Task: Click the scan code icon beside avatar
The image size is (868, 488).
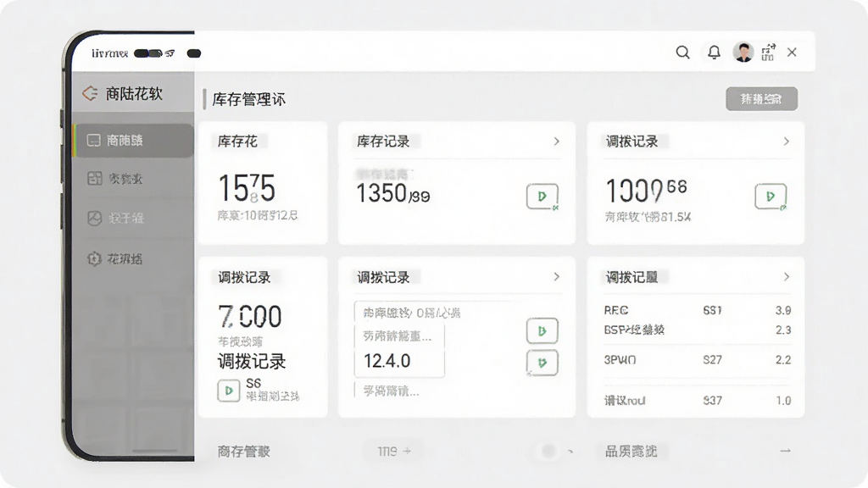Action: click(768, 53)
